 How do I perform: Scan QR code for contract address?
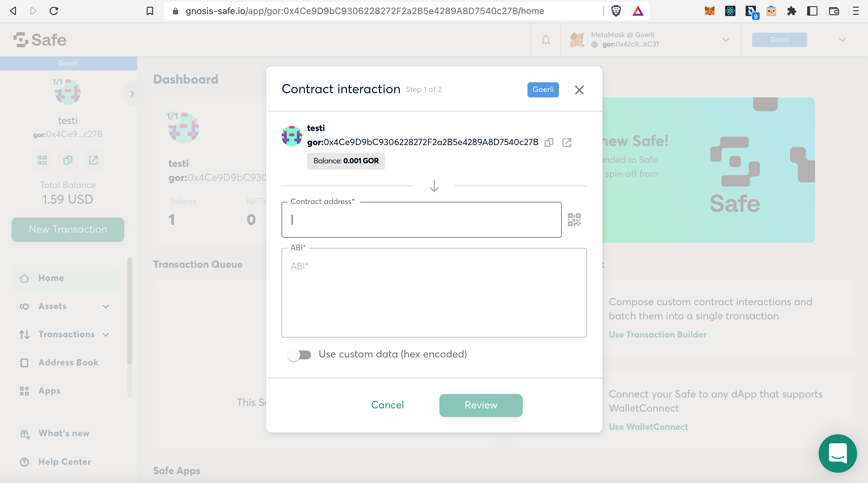pyautogui.click(x=574, y=220)
